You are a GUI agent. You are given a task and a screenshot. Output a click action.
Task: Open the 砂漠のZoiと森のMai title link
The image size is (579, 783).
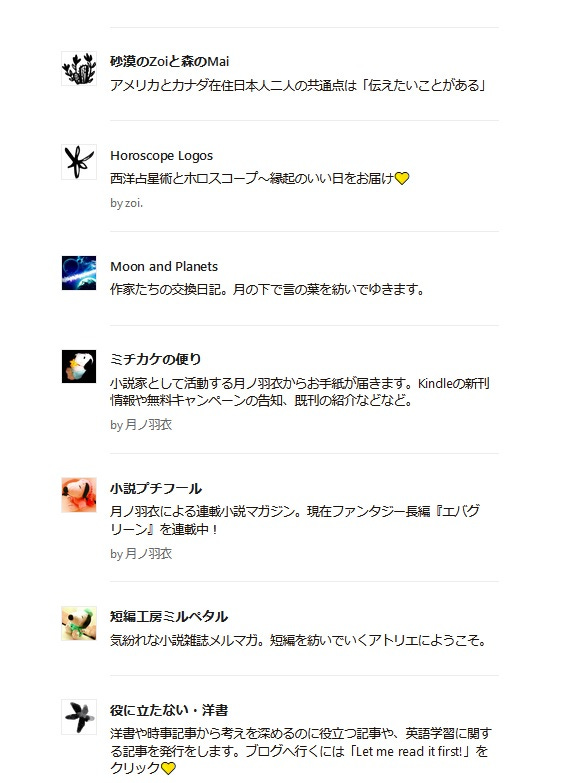coord(169,61)
